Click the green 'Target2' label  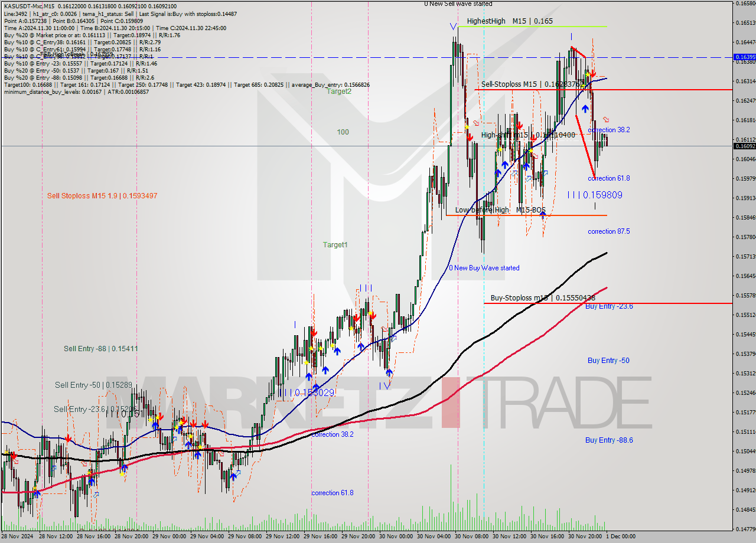click(339, 91)
